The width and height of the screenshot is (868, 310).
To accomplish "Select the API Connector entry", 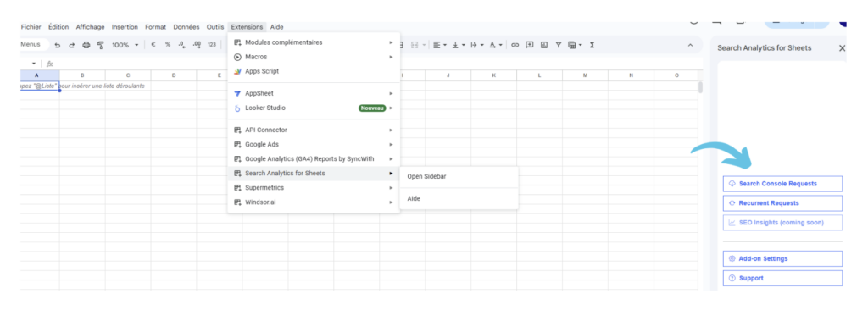I will [314, 130].
